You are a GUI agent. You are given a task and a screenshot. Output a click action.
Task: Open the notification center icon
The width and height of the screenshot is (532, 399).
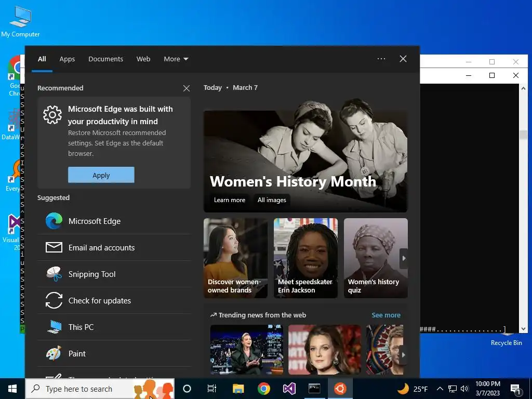point(515,389)
